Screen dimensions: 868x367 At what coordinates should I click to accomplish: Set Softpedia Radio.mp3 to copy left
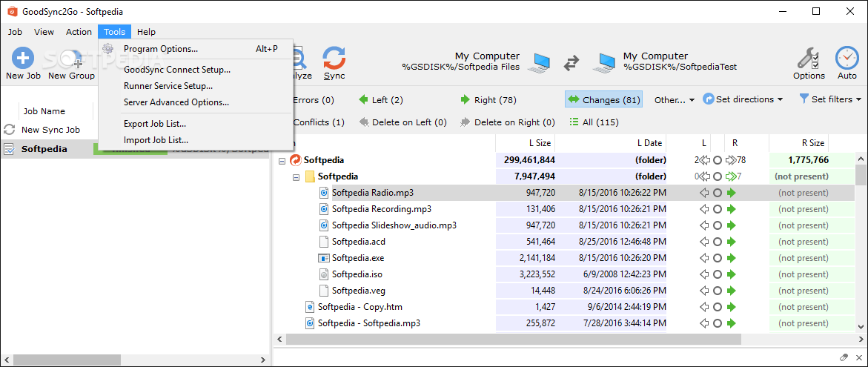click(x=704, y=194)
